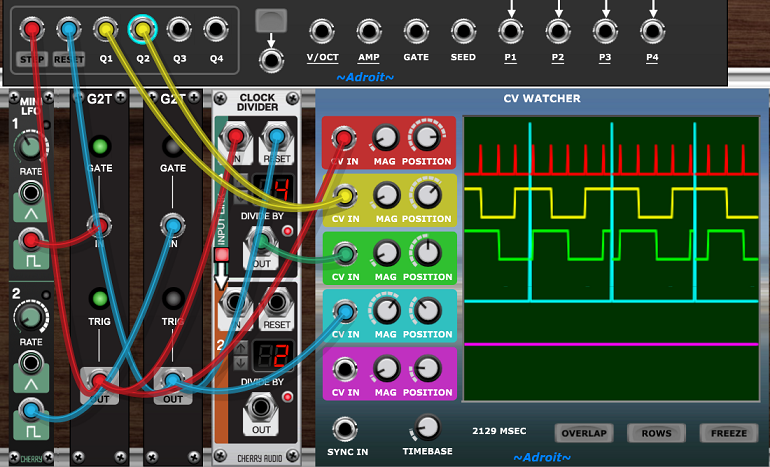The image size is (770, 467).
Task: Click the Mini LFO 2 triangle output jack
Action: click(x=30, y=363)
